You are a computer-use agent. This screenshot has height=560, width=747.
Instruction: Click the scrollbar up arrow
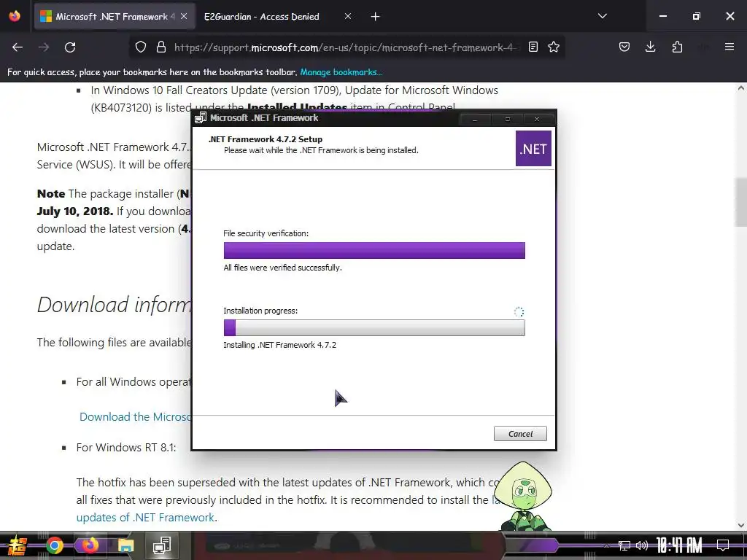coord(740,88)
